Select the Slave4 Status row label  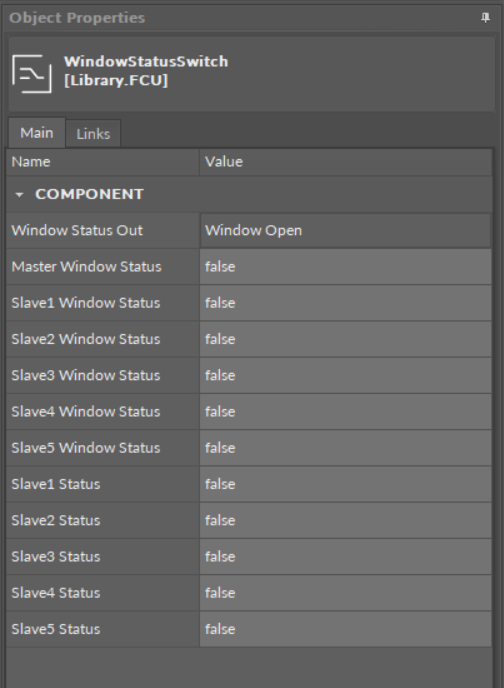(56, 593)
